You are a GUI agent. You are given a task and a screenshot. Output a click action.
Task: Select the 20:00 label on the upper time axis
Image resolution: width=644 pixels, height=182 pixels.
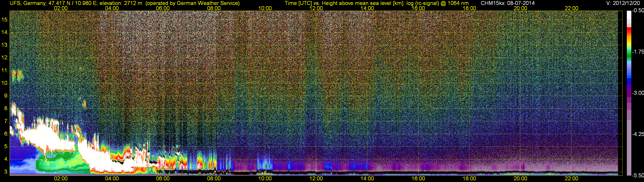520,8
